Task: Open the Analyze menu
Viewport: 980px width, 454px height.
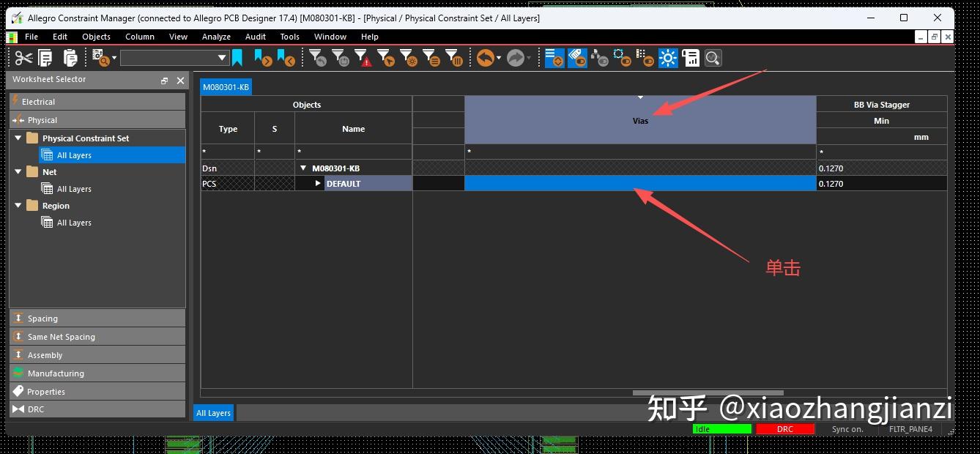Action: 216,37
